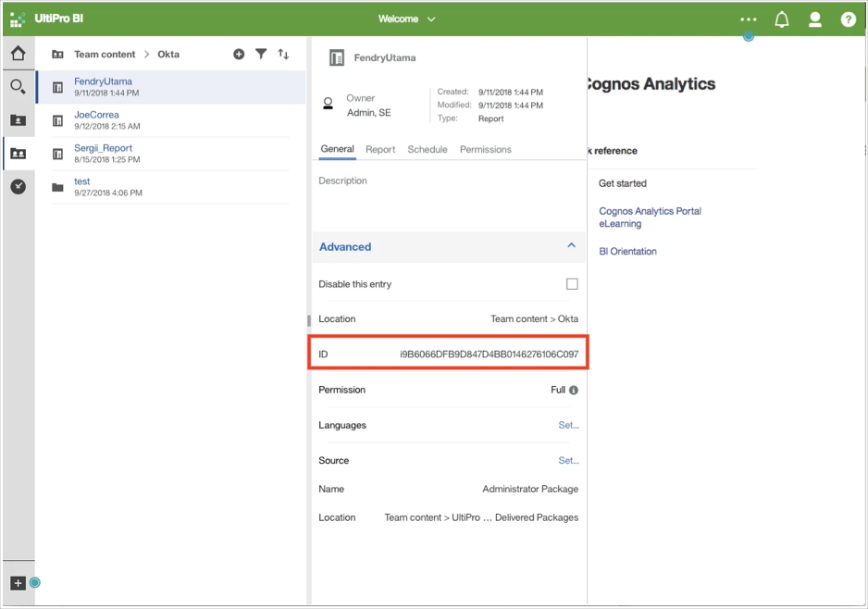Viewport: 868px width, 609px height.
Task: Open the sort arrows icon
Action: coord(283,55)
